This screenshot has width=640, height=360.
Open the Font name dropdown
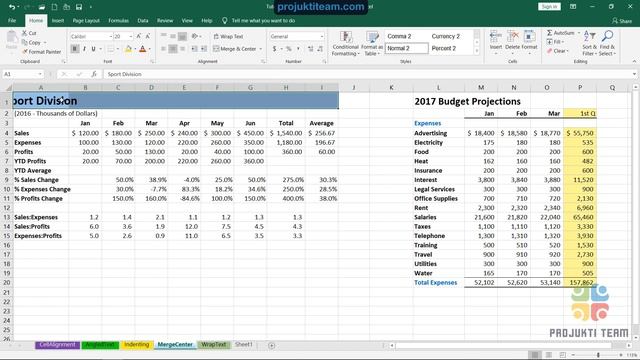click(x=111, y=36)
